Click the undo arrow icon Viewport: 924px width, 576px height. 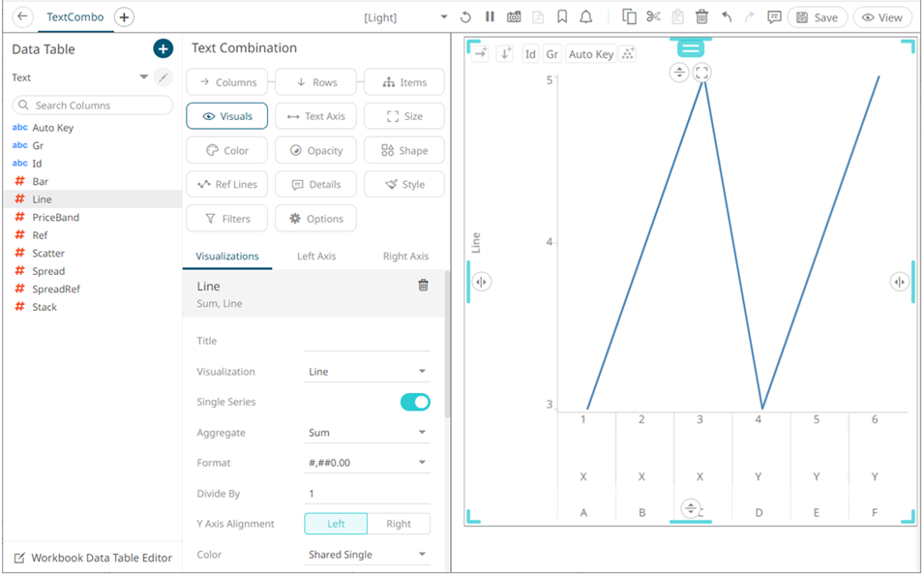coord(727,17)
